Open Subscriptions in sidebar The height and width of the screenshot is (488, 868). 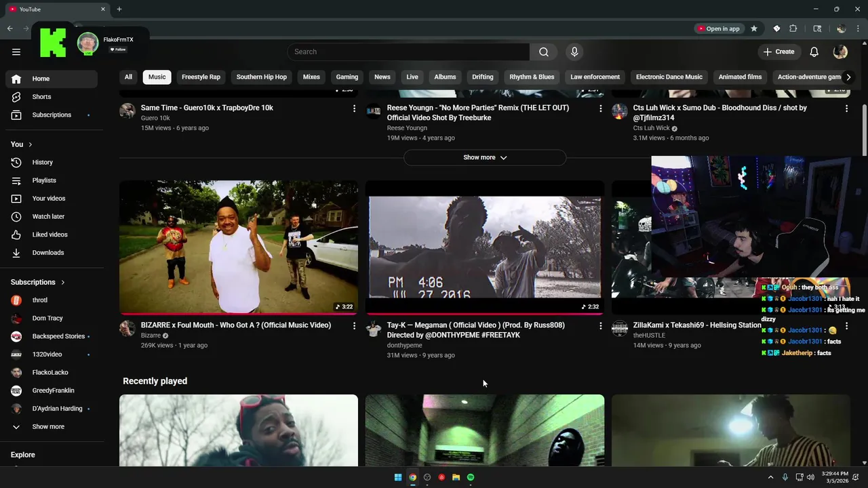tap(52, 115)
